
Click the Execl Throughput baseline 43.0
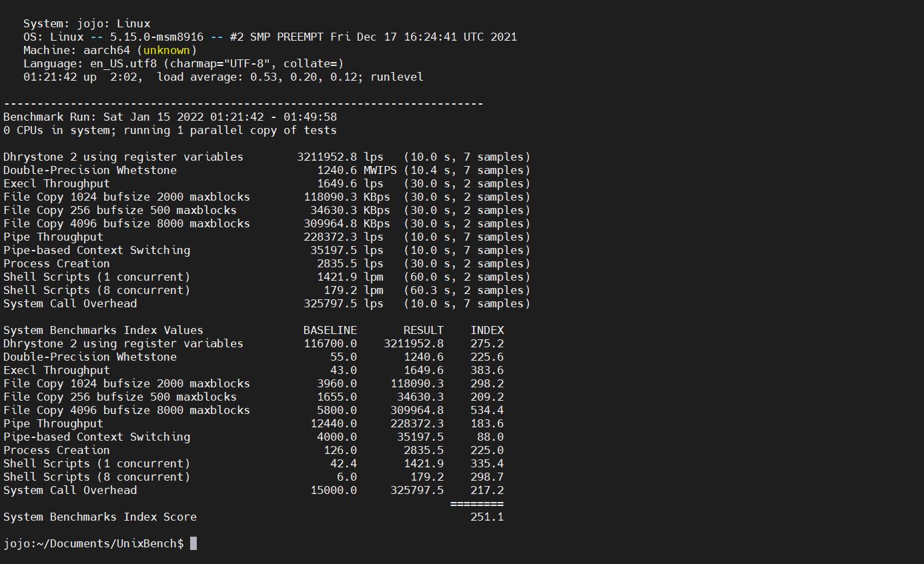(343, 370)
